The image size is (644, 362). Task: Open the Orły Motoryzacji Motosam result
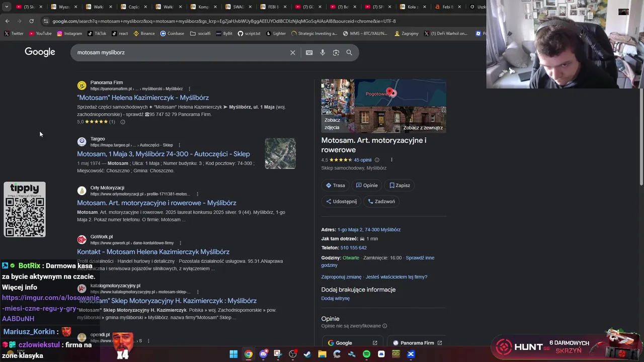pos(156,203)
